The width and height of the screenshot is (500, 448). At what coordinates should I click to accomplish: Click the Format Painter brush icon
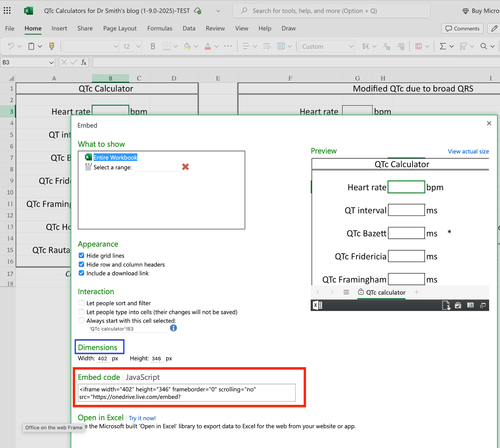52,46
